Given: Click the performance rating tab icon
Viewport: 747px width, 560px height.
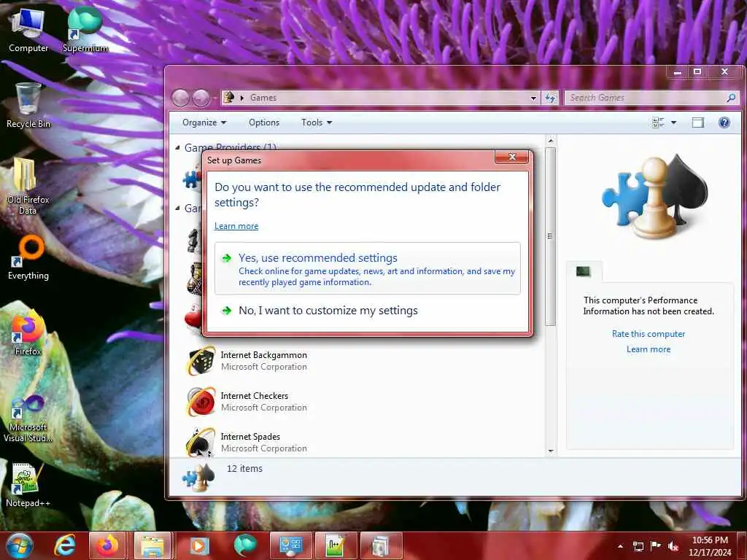Looking at the screenshot, I should tap(583, 271).
